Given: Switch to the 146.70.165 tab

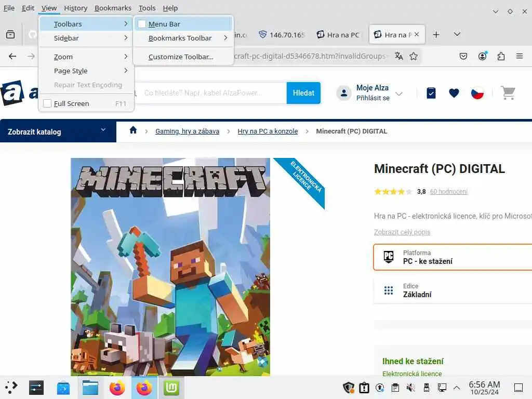Looking at the screenshot, I should [282, 35].
